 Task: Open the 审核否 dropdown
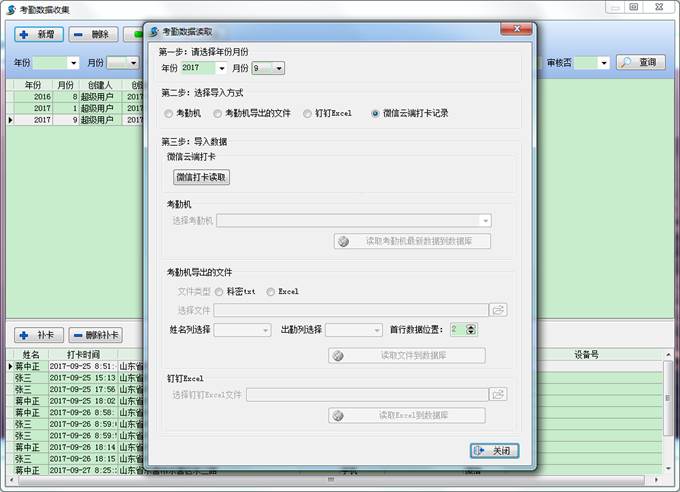coord(604,62)
